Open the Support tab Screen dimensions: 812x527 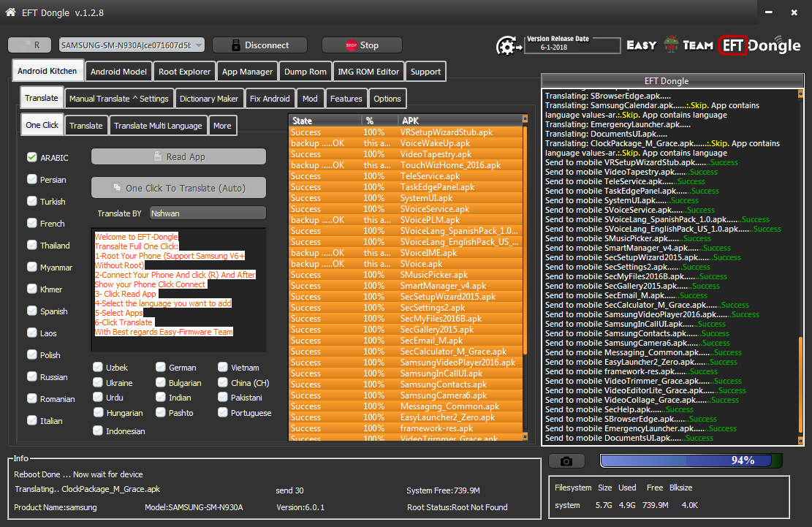[x=425, y=72]
